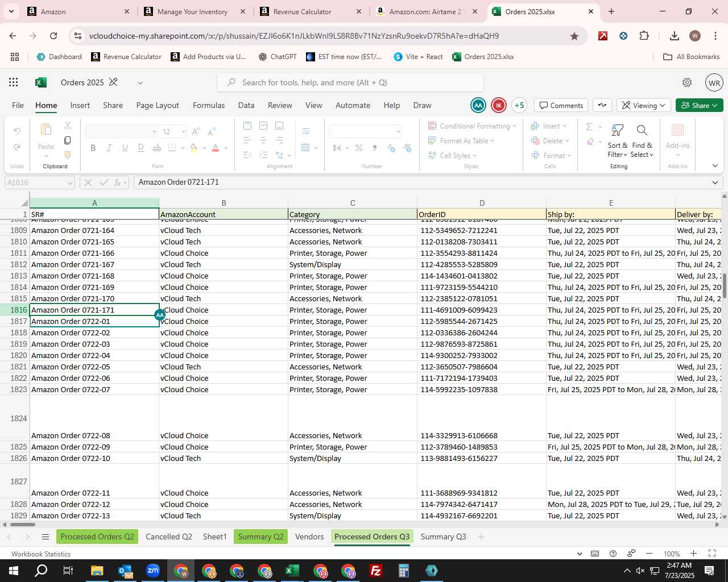The width and height of the screenshot is (728, 582).
Task: Open the Dashboard bookmark
Action: pos(59,57)
